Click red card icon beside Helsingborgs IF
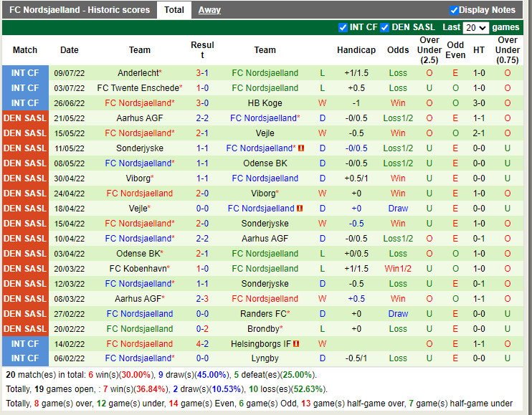532x415 pixels. point(296,344)
